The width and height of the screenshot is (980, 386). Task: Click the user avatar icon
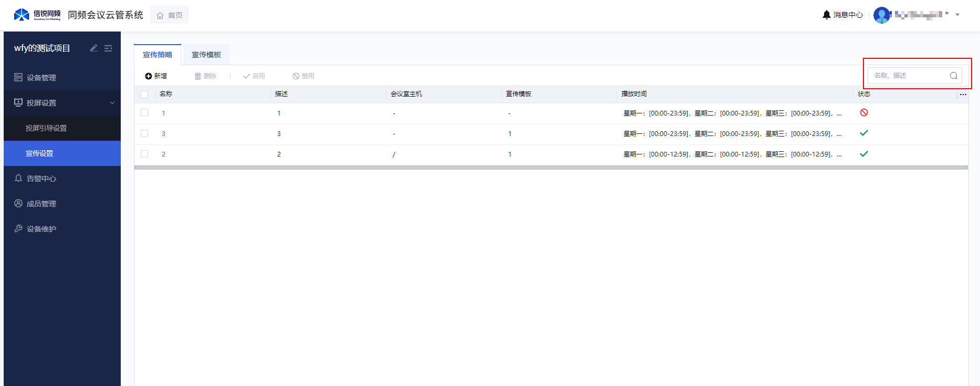[x=881, y=15]
